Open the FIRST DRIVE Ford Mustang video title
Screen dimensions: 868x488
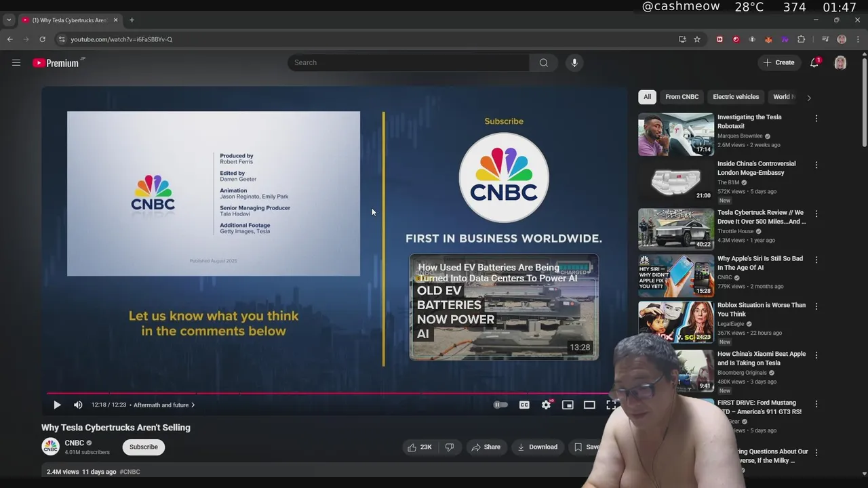click(759, 407)
